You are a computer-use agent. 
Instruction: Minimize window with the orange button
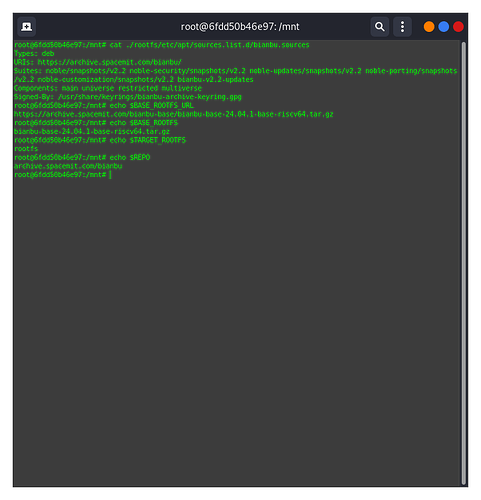coord(429,27)
